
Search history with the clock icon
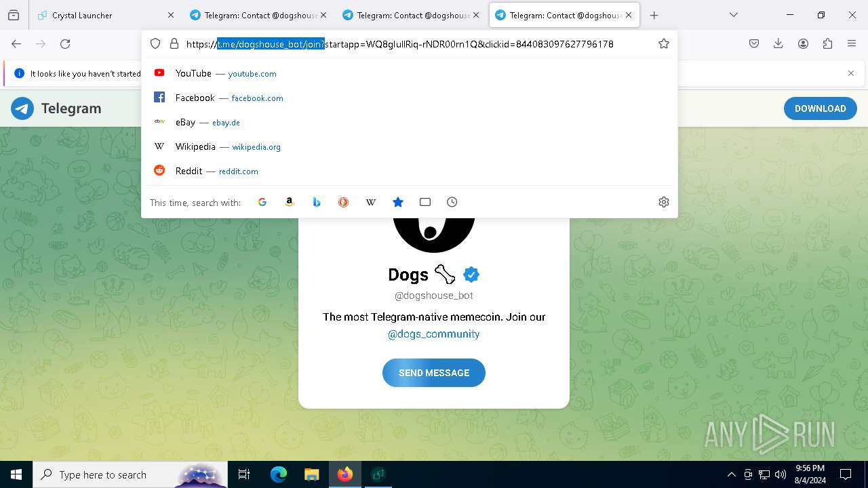coord(452,202)
